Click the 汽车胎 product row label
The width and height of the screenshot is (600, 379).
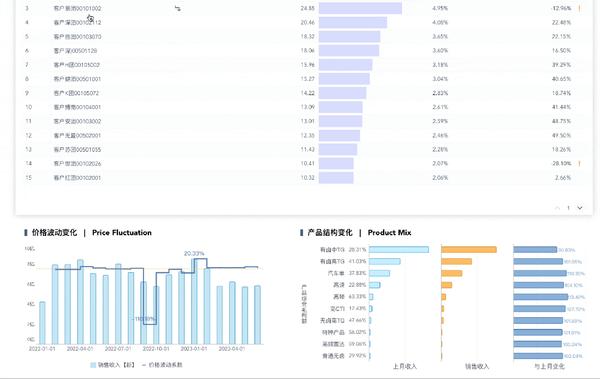point(336,273)
